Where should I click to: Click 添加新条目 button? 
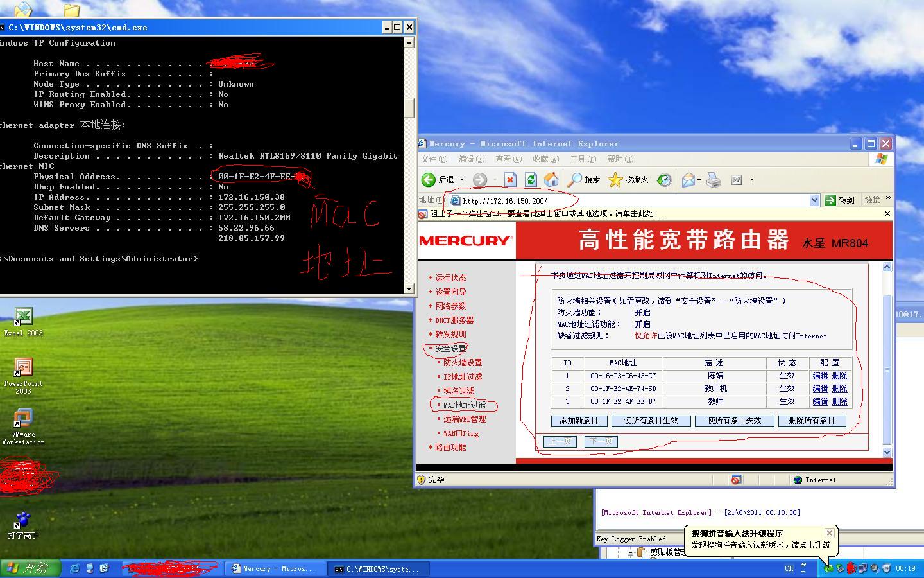point(579,421)
